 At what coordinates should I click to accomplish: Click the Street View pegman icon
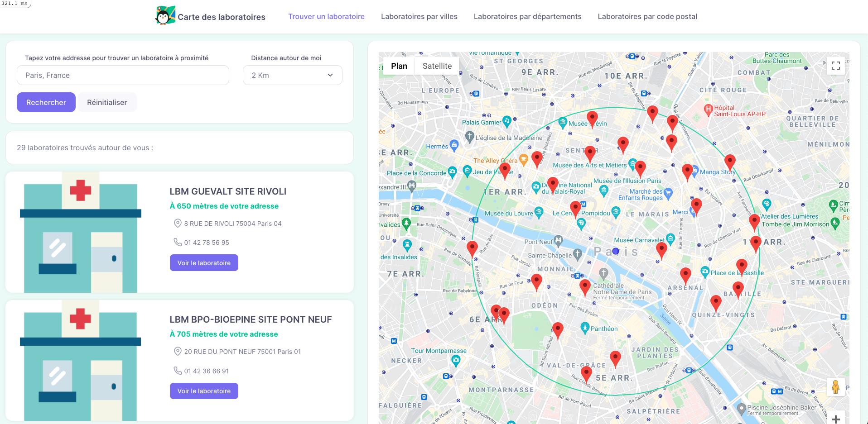(x=835, y=387)
